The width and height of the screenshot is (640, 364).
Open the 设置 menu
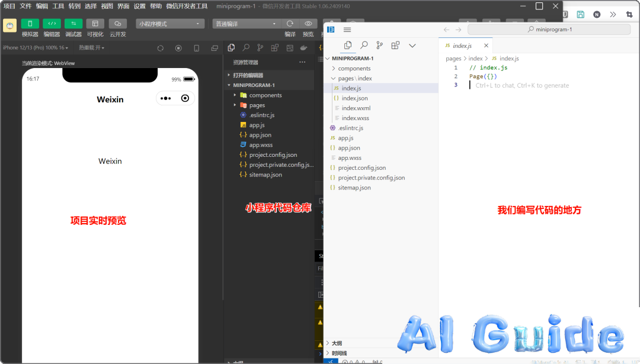(x=140, y=6)
